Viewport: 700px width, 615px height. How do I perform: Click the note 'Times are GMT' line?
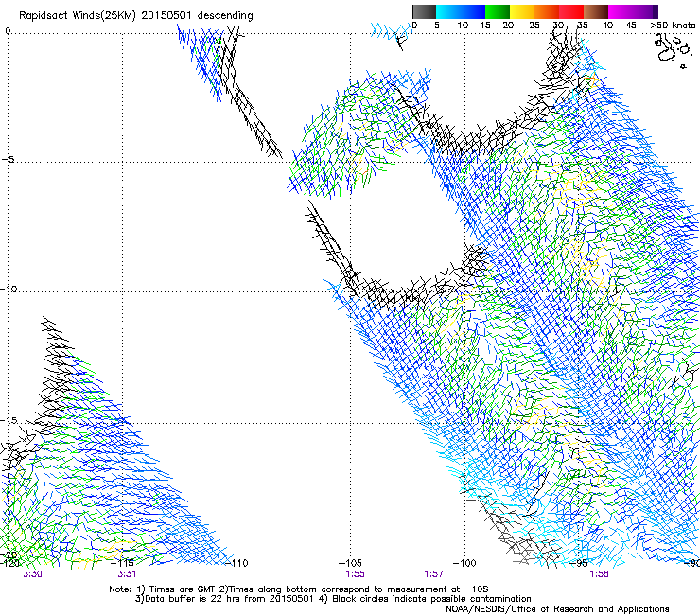coord(299,589)
